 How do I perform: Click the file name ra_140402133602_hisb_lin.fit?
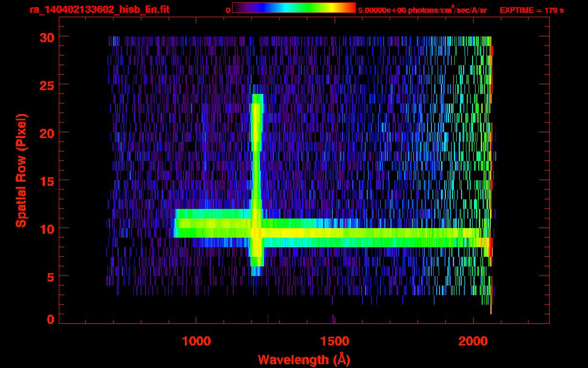click(99, 10)
